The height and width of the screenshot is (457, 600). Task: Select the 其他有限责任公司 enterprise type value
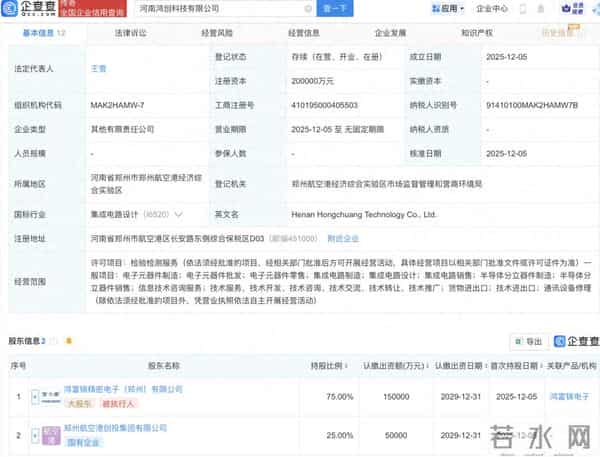[x=122, y=129]
